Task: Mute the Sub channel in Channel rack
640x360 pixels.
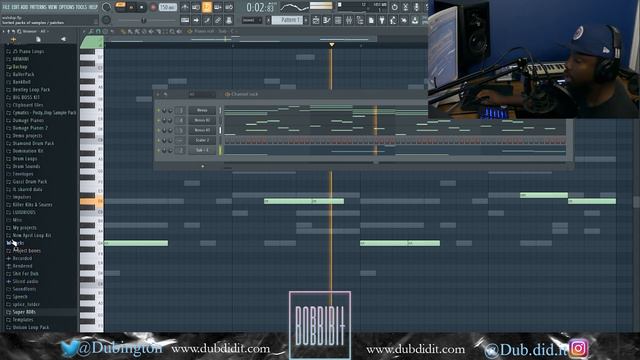Action: click(159, 151)
